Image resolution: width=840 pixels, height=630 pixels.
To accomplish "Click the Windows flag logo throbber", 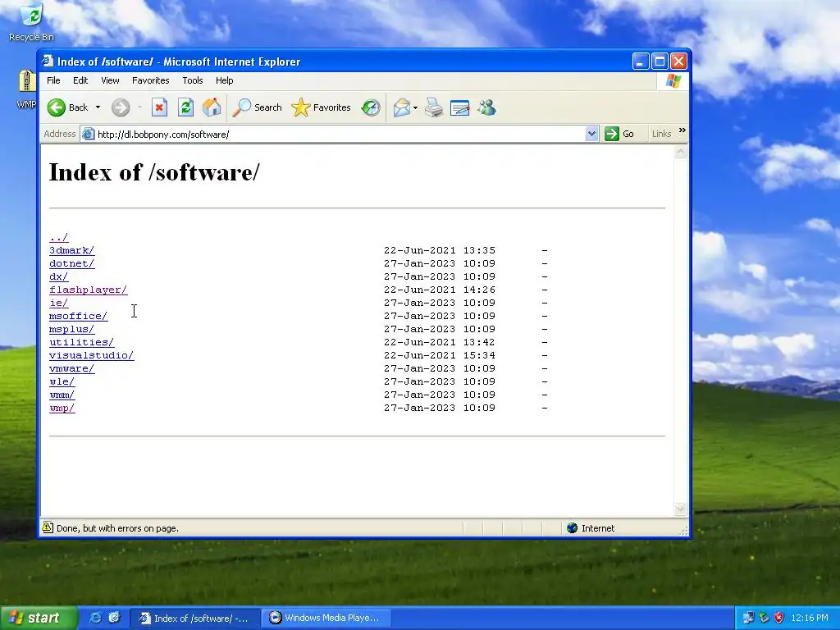I will tap(673, 81).
